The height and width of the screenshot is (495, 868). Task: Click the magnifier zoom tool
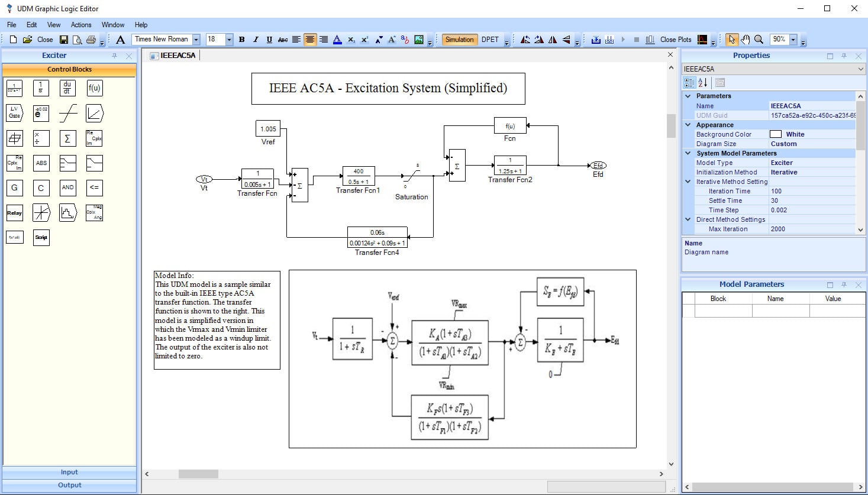pos(759,40)
